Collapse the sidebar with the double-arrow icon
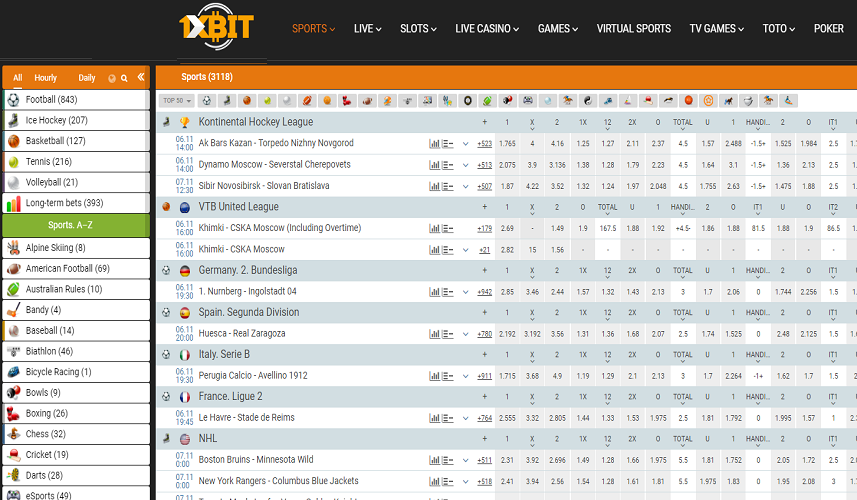This screenshot has width=857, height=500. 141,77
